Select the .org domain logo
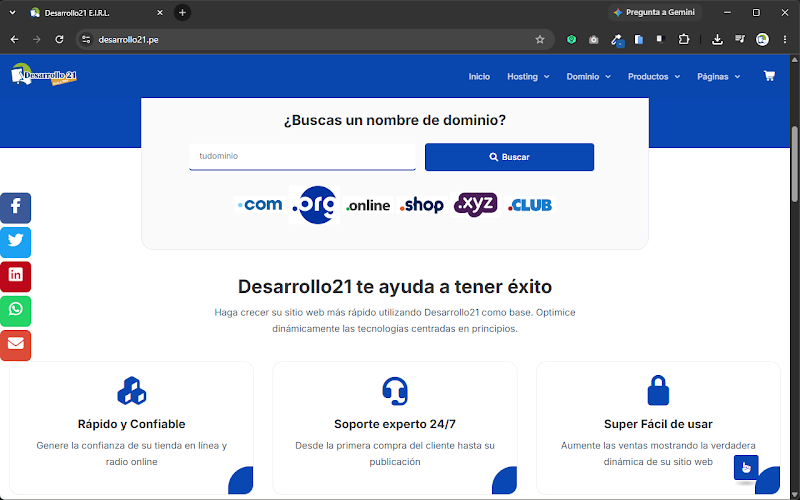This screenshot has height=500, width=800. (x=314, y=205)
